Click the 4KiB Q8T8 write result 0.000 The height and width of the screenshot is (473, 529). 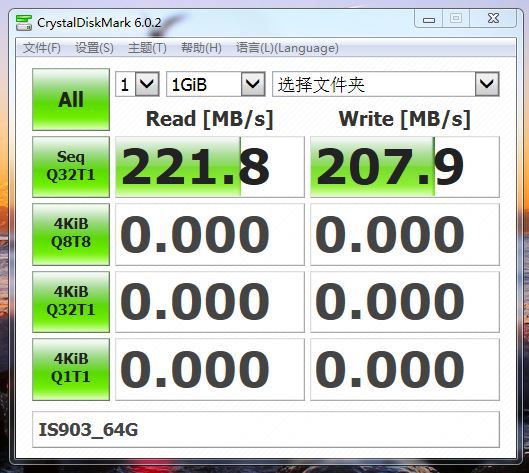(405, 234)
